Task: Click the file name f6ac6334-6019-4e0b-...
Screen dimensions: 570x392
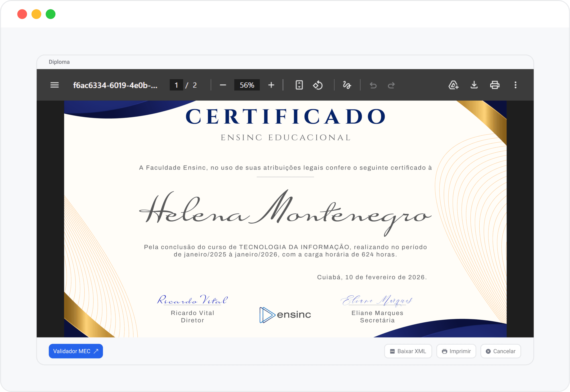Action: point(115,85)
